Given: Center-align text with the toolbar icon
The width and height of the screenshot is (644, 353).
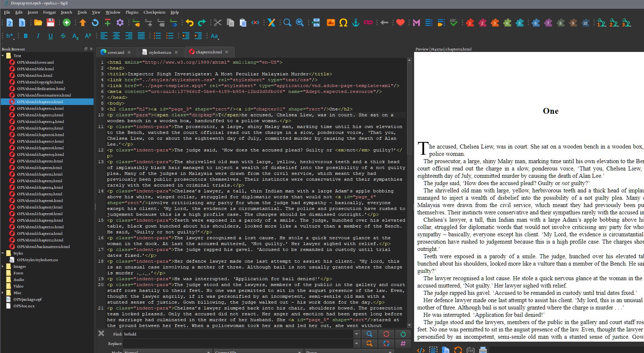Looking at the screenshot, I should point(116,36).
